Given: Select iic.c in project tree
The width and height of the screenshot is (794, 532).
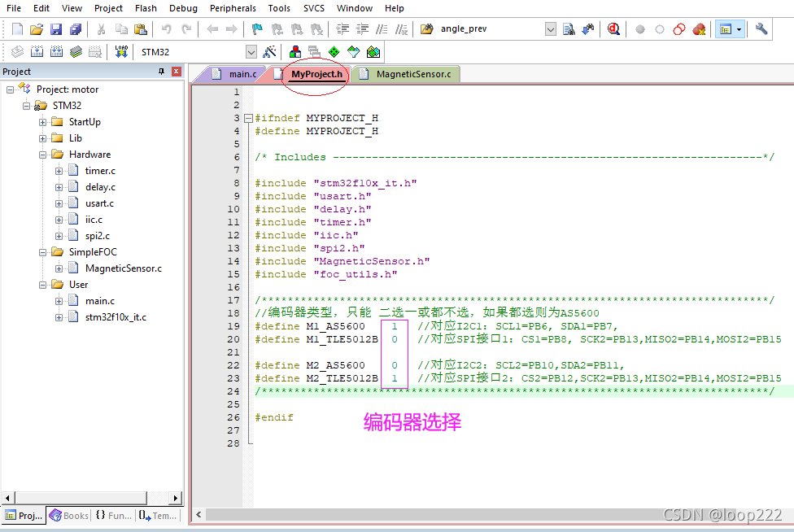Looking at the screenshot, I should point(94,220).
